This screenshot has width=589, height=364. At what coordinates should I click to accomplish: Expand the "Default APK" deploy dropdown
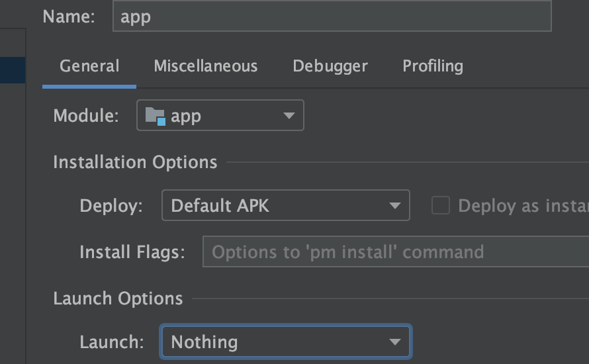click(285, 206)
